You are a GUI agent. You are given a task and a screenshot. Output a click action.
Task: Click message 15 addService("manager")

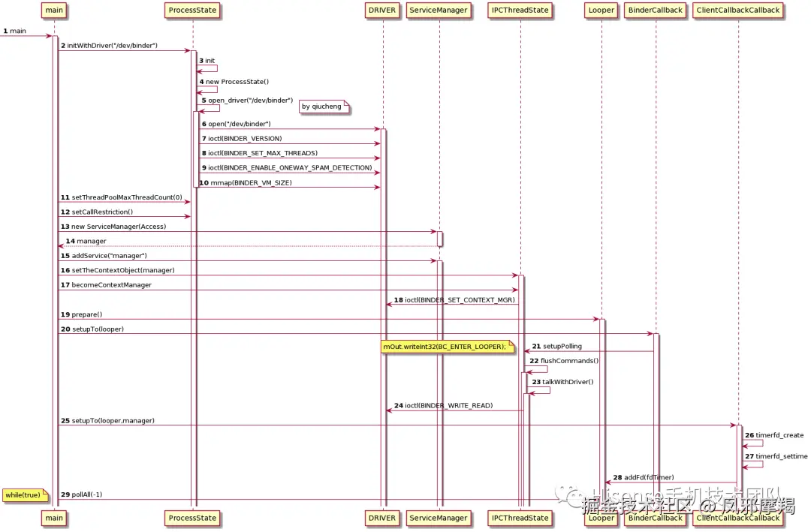coord(104,255)
